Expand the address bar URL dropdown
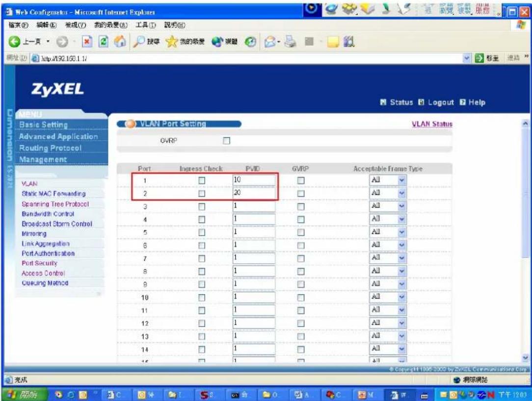This screenshot has width=532, height=401. [467, 58]
